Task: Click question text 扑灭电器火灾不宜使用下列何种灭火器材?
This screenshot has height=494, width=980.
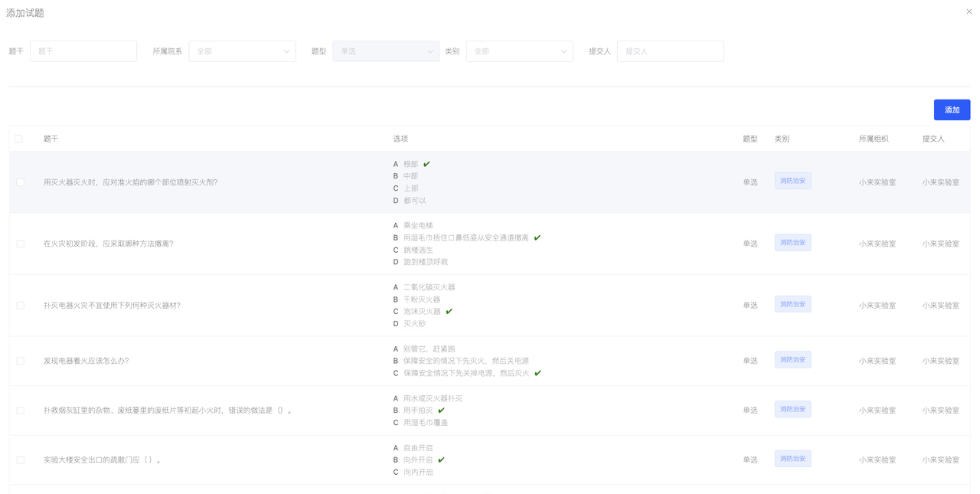Action: (112, 305)
